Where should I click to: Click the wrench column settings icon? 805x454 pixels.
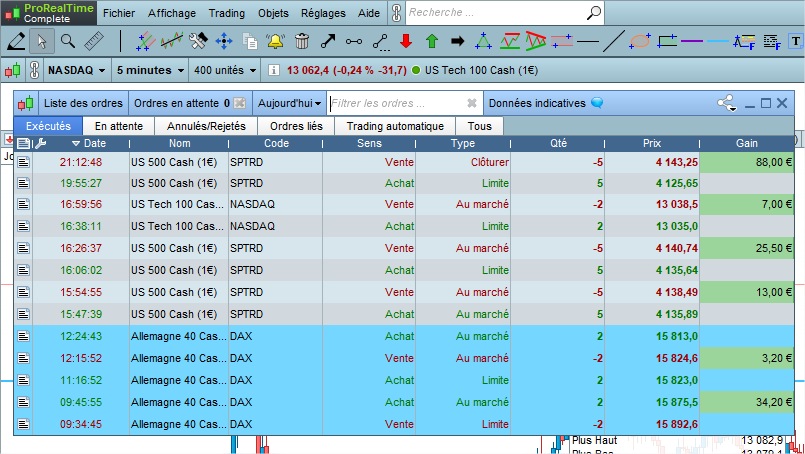[40, 143]
